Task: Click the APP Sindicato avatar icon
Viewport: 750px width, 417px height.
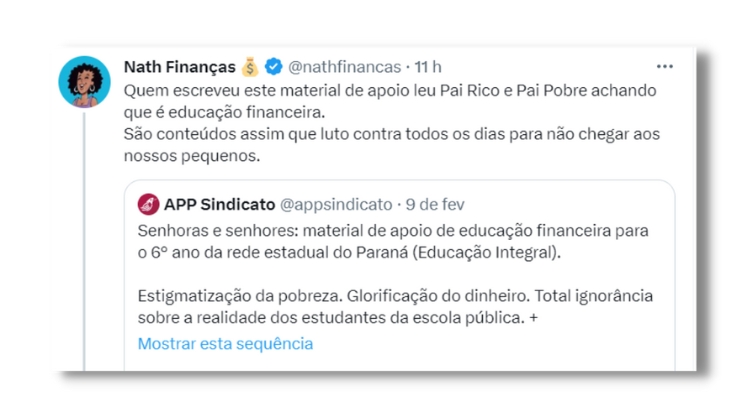Action: 147,204
